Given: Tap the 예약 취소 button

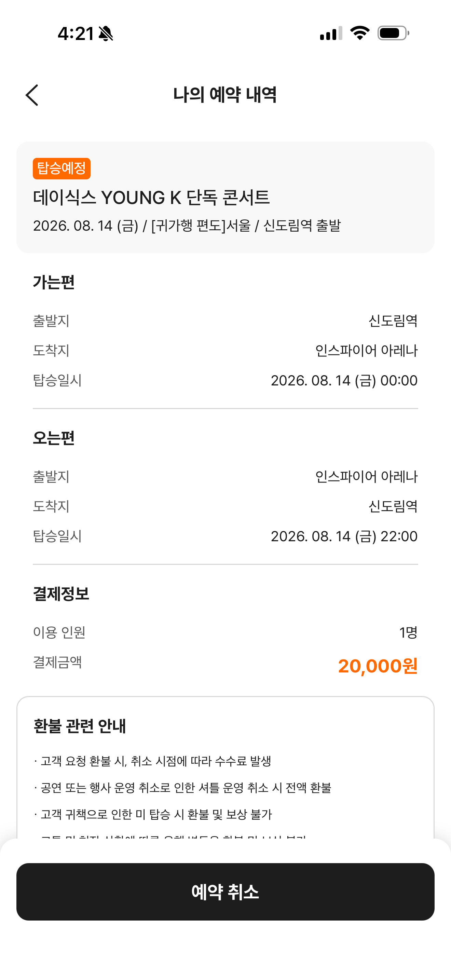Looking at the screenshot, I should (x=225, y=892).
